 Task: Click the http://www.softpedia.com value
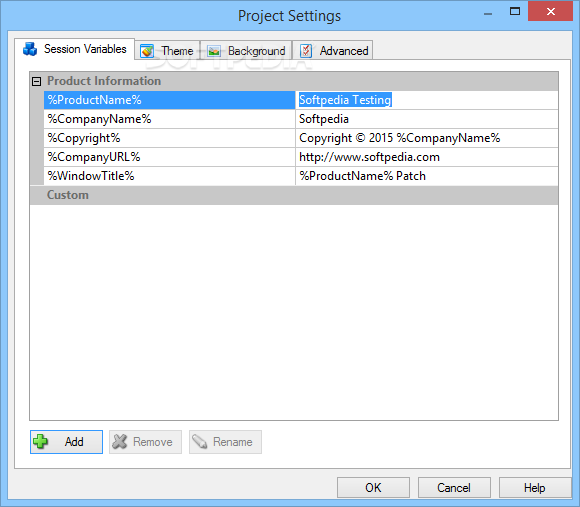pos(427,157)
